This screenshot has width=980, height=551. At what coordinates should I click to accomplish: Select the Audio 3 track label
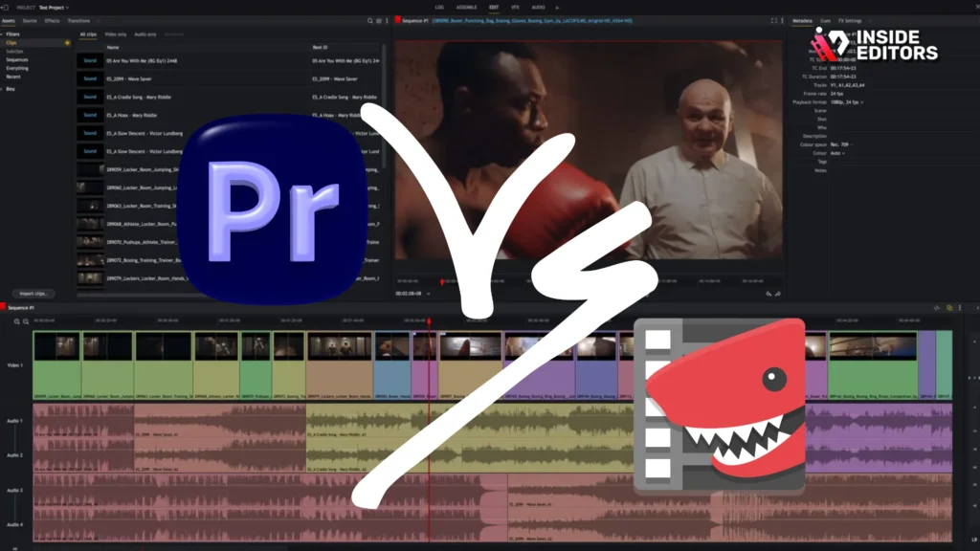[x=15, y=490]
